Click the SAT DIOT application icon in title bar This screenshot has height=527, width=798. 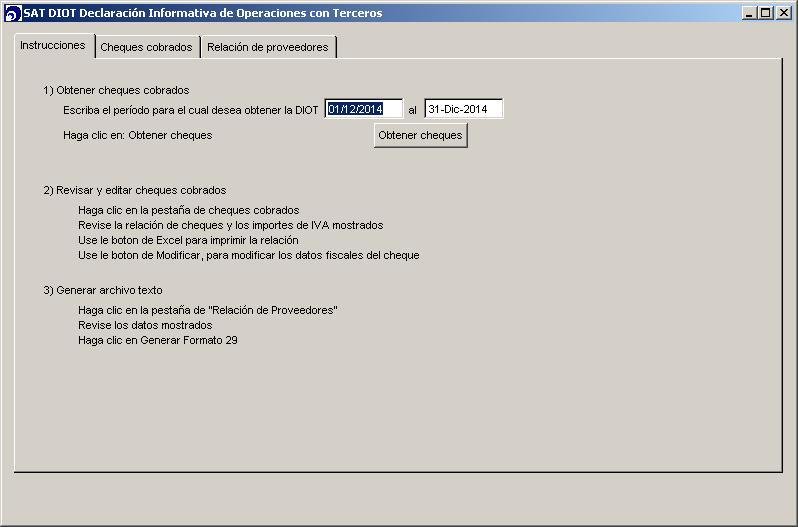coord(13,13)
